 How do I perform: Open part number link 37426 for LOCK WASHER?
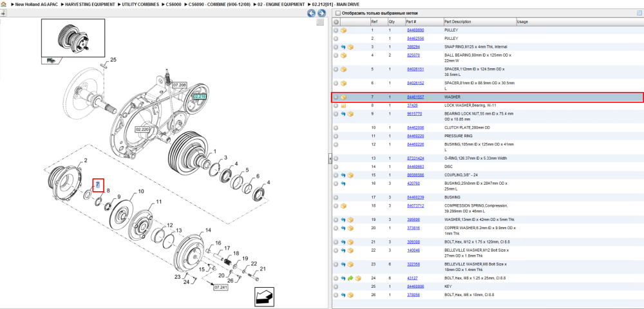pyautogui.click(x=412, y=106)
